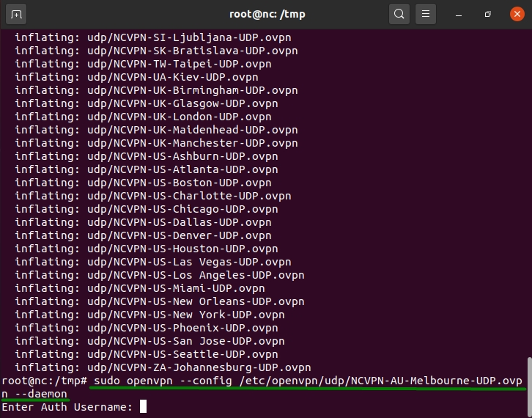Click the NCVPN-US-Los Angeles-UDP.ovpn line

click(160, 276)
